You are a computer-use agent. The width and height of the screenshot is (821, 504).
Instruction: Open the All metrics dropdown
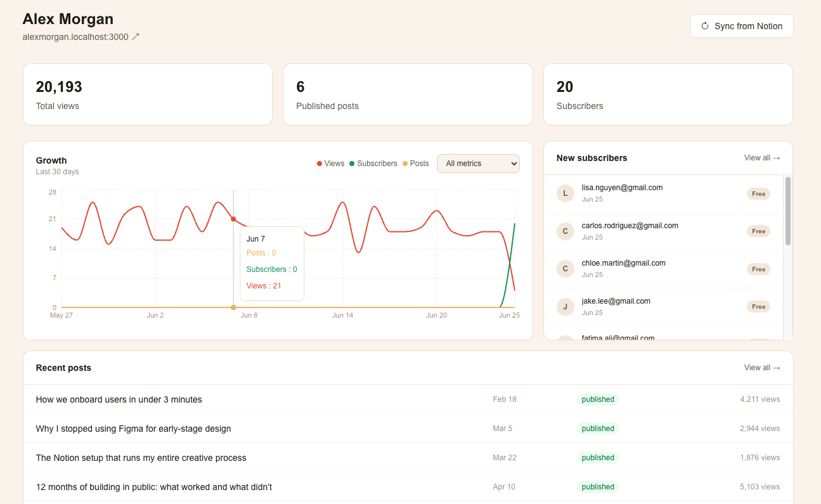(478, 164)
